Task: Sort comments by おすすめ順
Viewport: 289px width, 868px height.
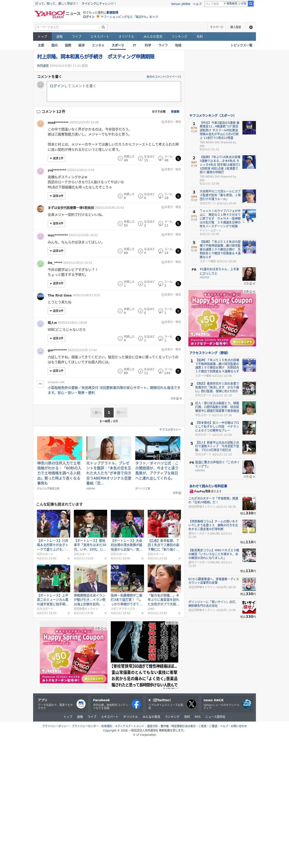Action: point(158,112)
